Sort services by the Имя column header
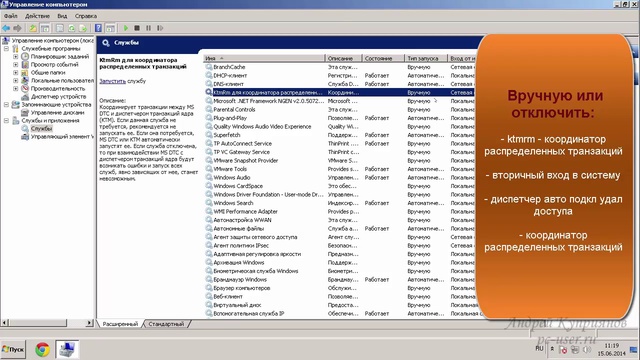Image resolution: width=640 pixels, height=360 pixels. pos(264,58)
